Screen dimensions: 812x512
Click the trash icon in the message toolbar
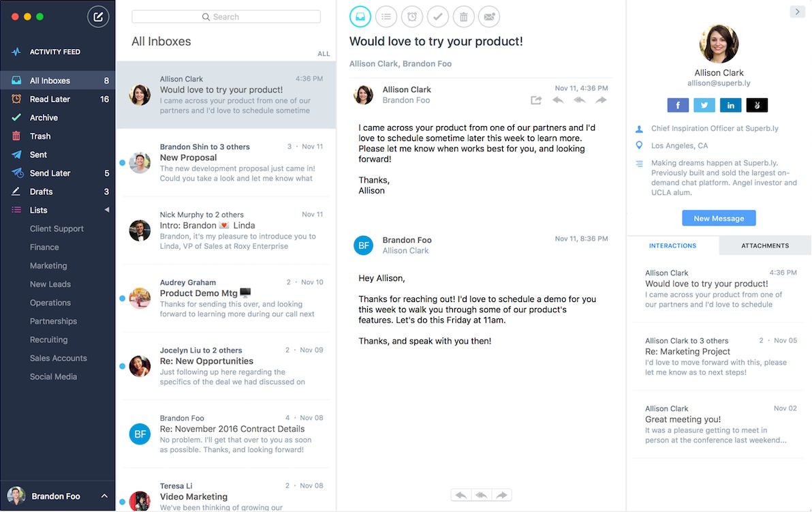coord(463,16)
